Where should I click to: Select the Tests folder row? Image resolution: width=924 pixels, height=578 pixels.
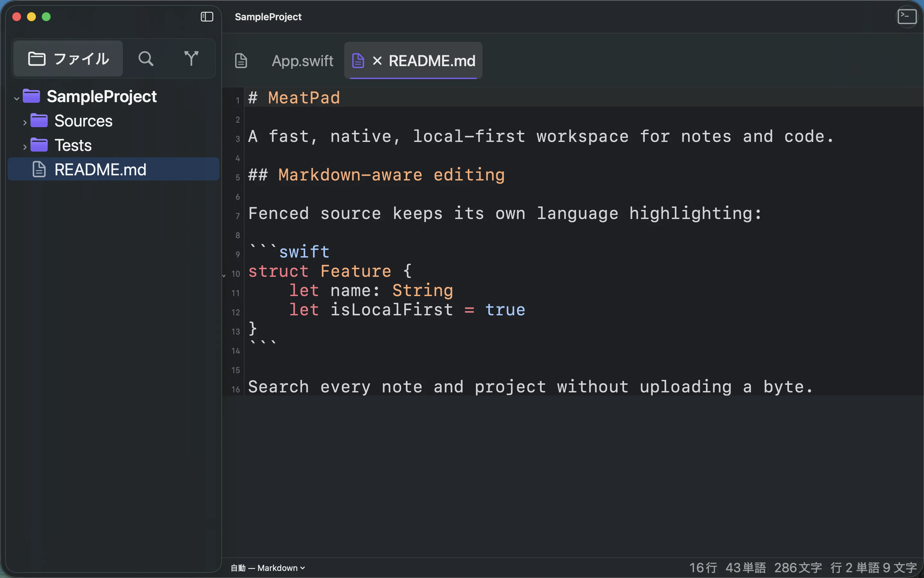(x=113, y=145)
